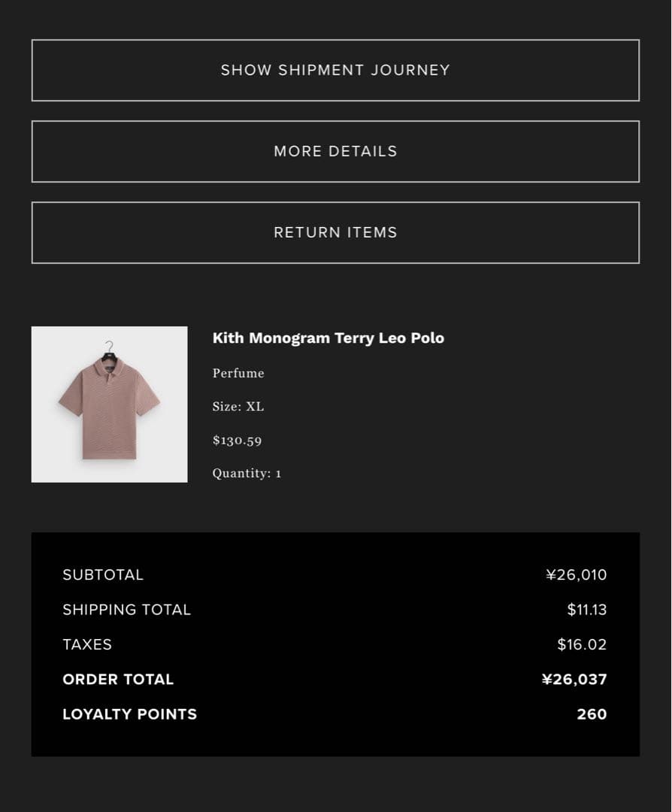Click the ORDER TOTAL label
The height and width of the screenshot is (812, 672).
click(118, 679)
